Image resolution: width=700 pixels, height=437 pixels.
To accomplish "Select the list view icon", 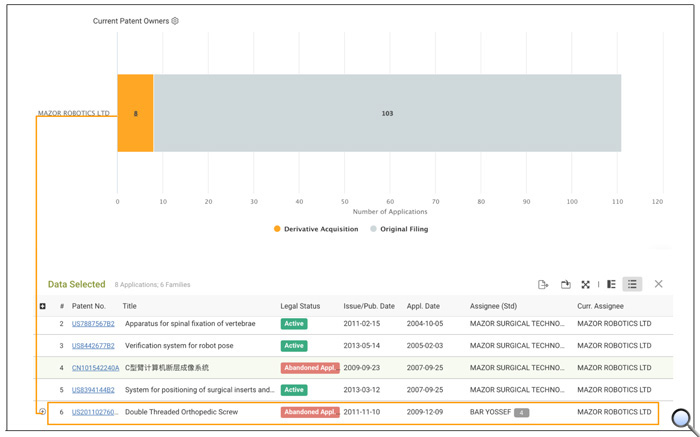I will point(632,284).
